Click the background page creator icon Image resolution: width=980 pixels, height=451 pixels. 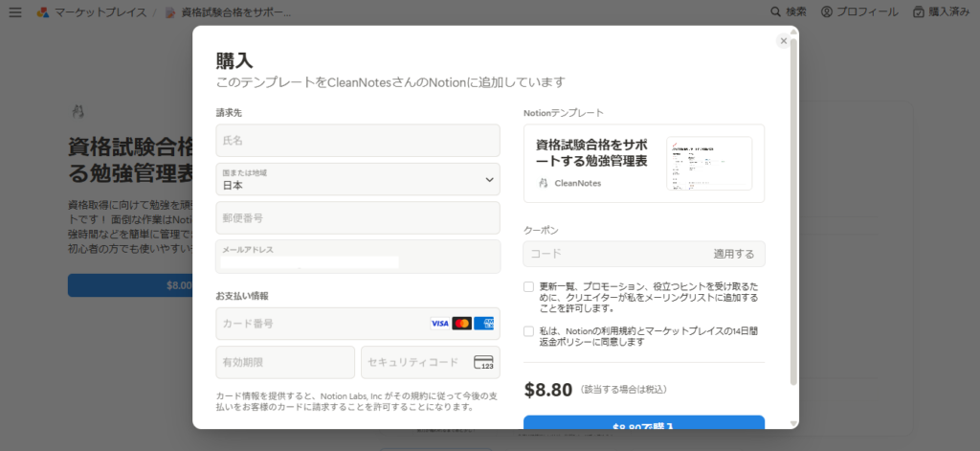pyautogui.click(x=78, y=111)
